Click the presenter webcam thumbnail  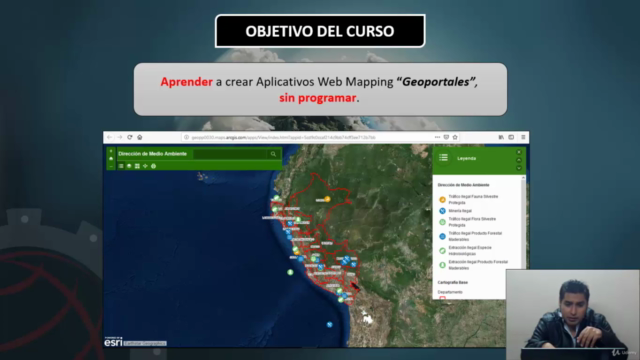(x=573, y=314)
